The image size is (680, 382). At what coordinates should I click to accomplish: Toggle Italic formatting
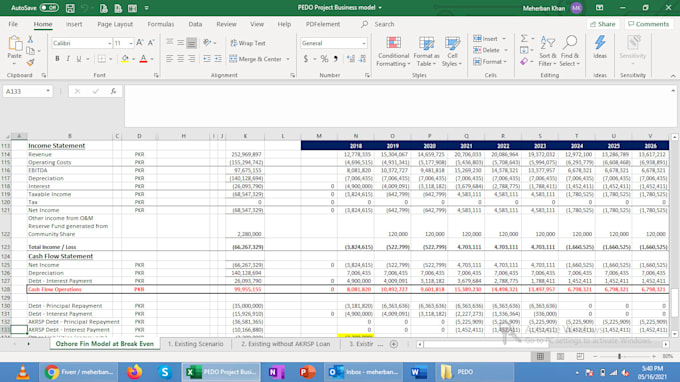coord(68,59)
